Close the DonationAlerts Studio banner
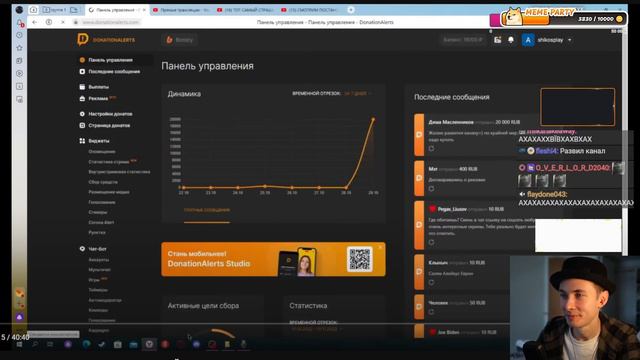 [x=380, y=247]
